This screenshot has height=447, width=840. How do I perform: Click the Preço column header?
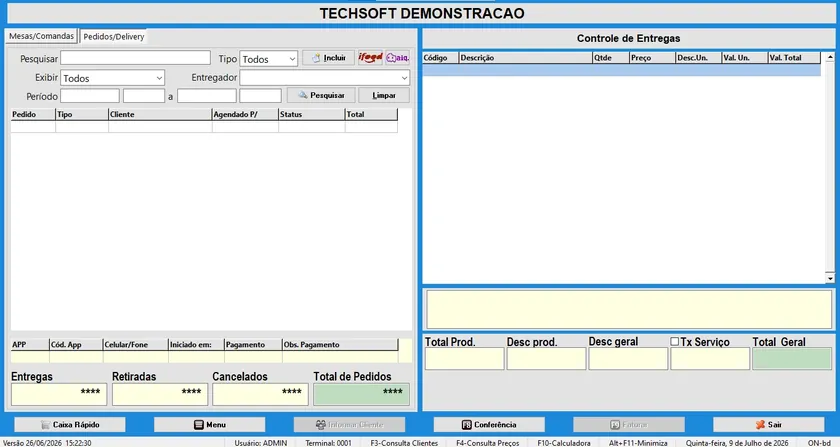coord(652,57)
